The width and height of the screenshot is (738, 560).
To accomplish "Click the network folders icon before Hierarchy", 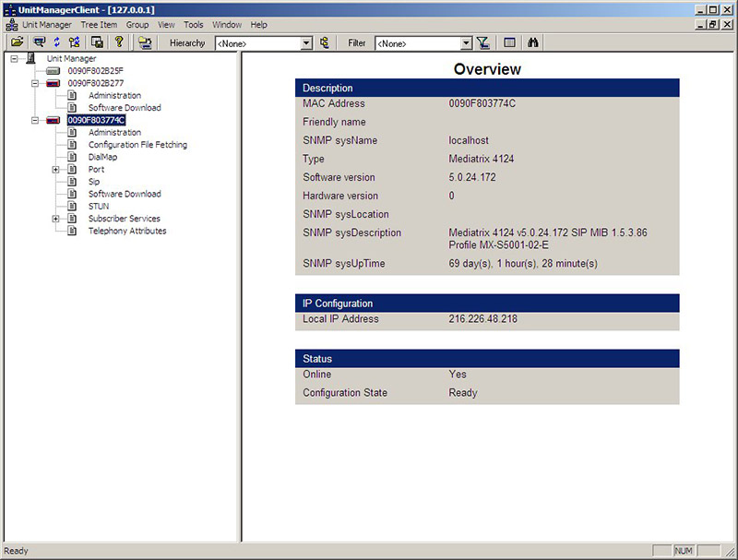I will 145,42.
